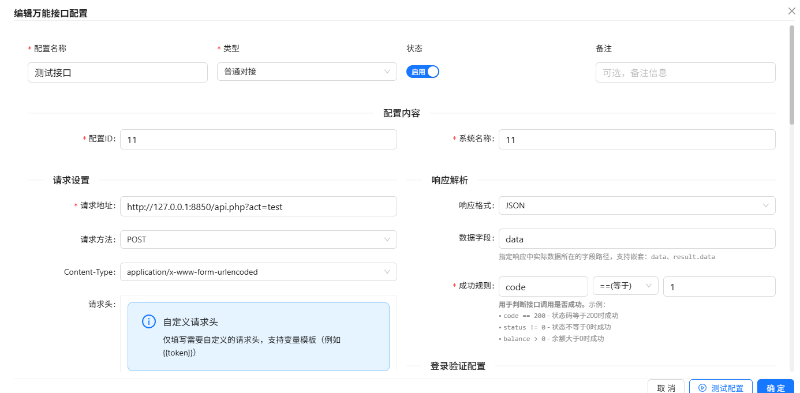This screenshot has height=393, width=800.
Task: Click the 测试配置 button
Action: [x=720, y=387]
